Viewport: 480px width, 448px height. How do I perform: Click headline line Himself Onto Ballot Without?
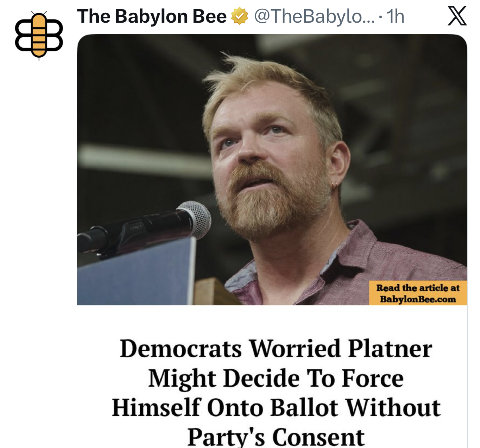click(x=276, y=407)
